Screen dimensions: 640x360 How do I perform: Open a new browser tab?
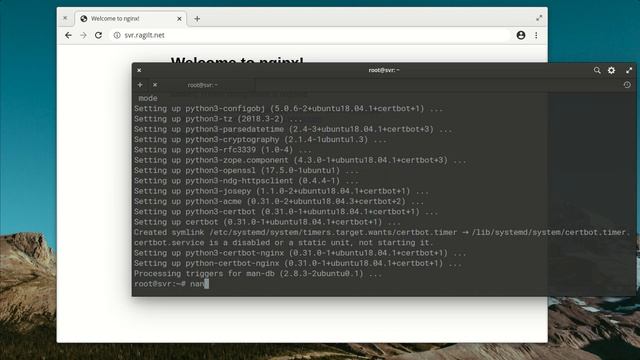pyautogui.click(x=197, y=19)
